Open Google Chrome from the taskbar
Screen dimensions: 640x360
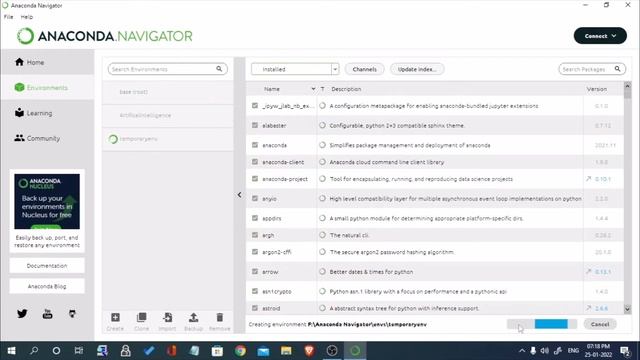(x=240, y=351)
